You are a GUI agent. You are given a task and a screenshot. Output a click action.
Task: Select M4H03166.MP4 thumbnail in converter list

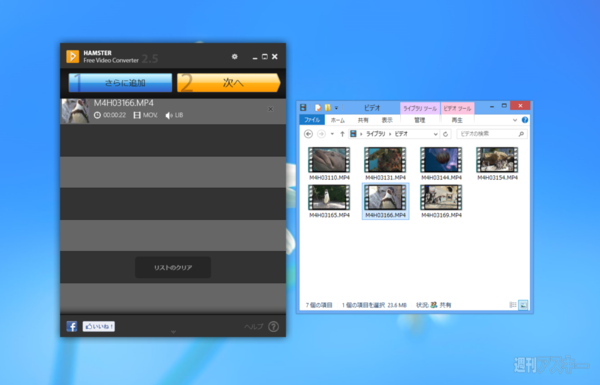point(76,111)
